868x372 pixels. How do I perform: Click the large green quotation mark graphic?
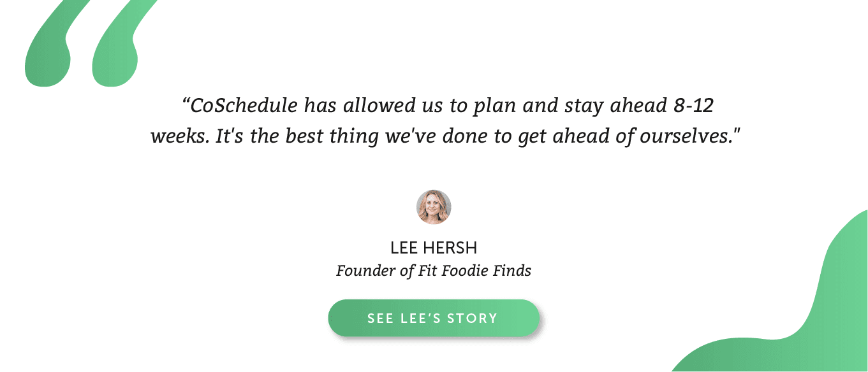coord(91,43)
